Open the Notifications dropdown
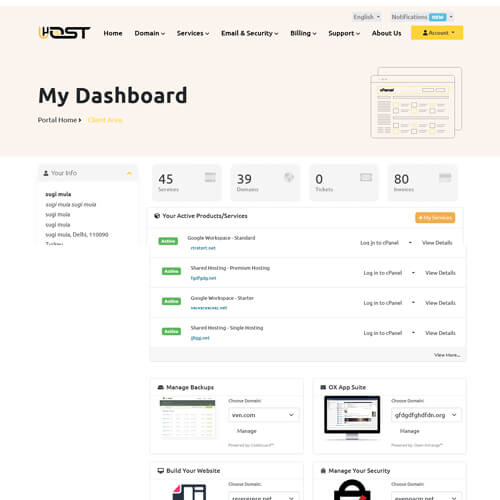 coord(422,17)
